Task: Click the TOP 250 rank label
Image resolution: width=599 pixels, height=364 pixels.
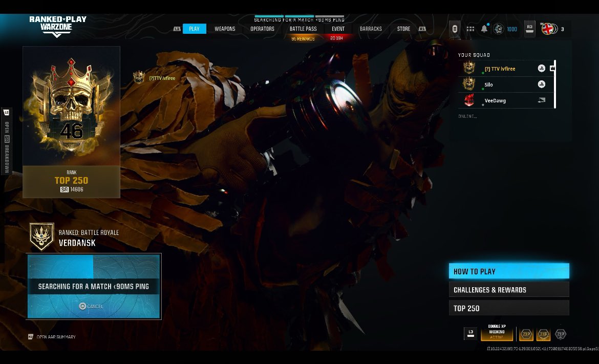Action: tap(72, 180)
